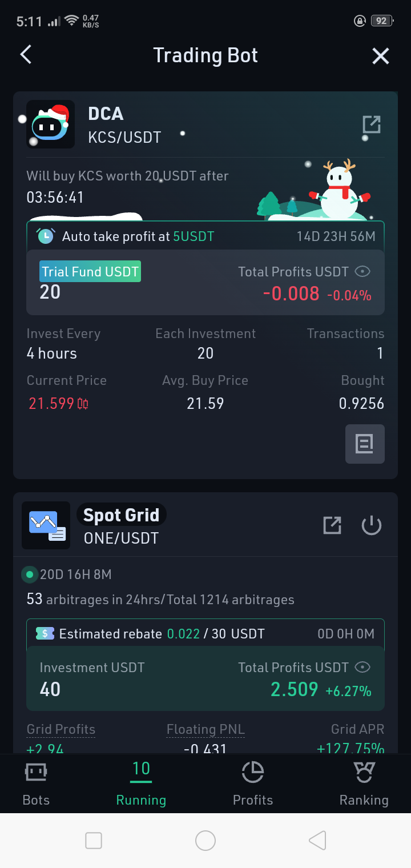Viewport: 411px width, 868px height.
Task: Go back using the top-left arrow
Action: click(x=26, y=55)
